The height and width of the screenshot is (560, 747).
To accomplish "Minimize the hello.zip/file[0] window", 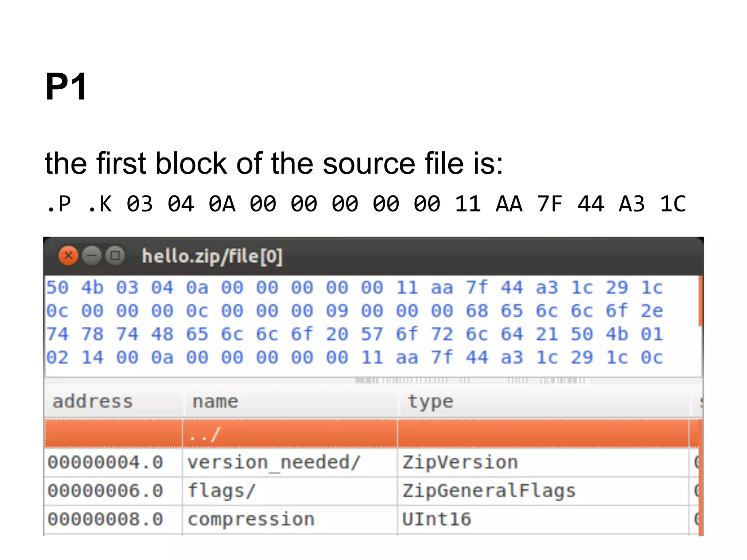I will pyautogui.click(x=92, y=256).
